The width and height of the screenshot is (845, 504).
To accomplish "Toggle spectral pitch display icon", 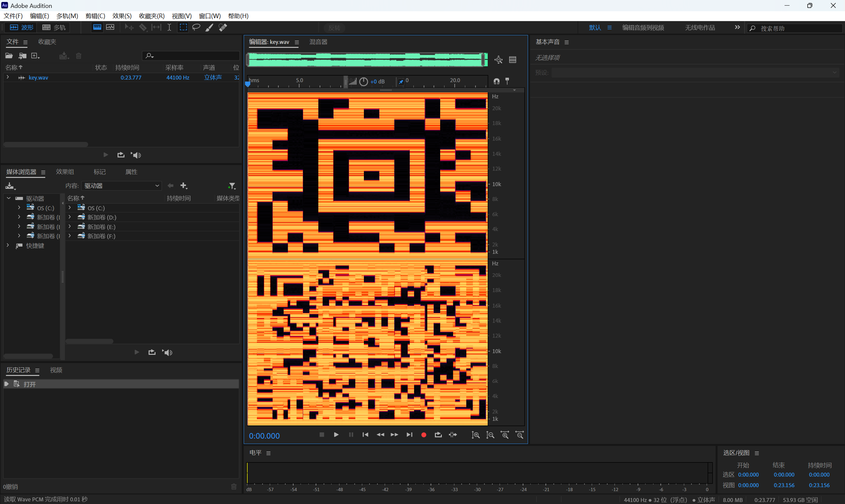I will pyautogui.click(x=110, y=27).
